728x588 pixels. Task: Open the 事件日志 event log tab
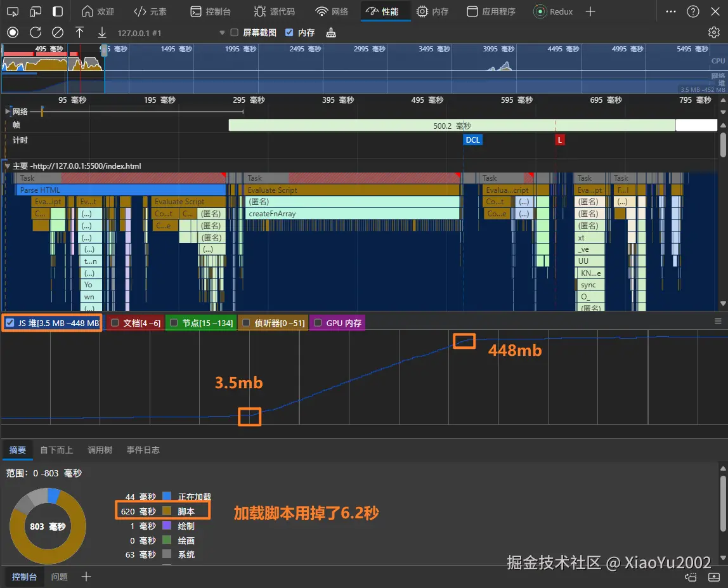coord(142,450)
